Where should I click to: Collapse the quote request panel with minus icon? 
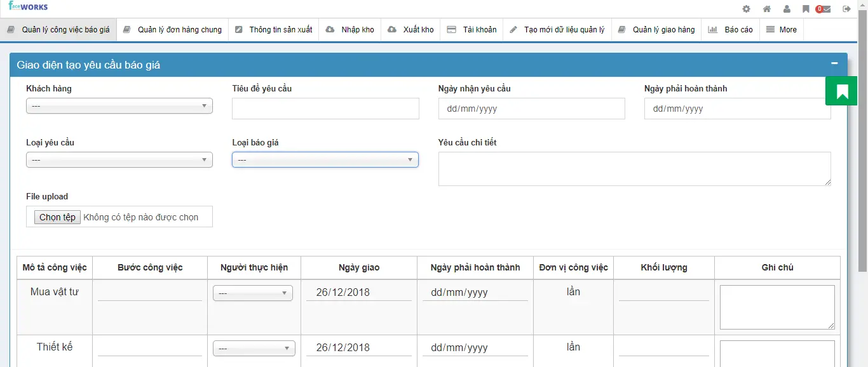[x=834, y=63]
